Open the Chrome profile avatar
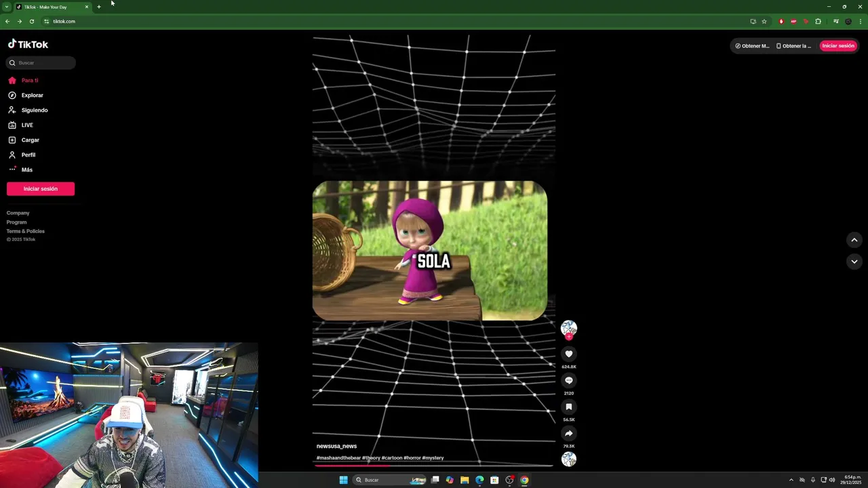This screenshot has width=868, height=488. tap(848, 21)
